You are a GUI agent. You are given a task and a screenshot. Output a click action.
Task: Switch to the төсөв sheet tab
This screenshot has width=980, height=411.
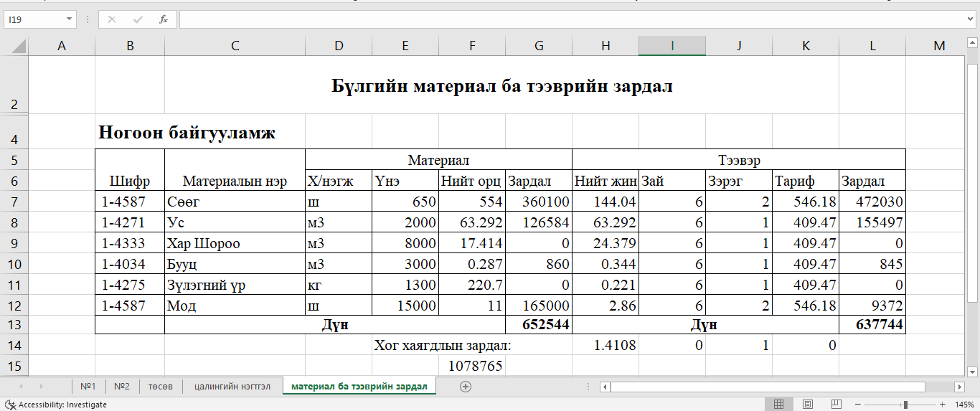(x=160, y=387)
